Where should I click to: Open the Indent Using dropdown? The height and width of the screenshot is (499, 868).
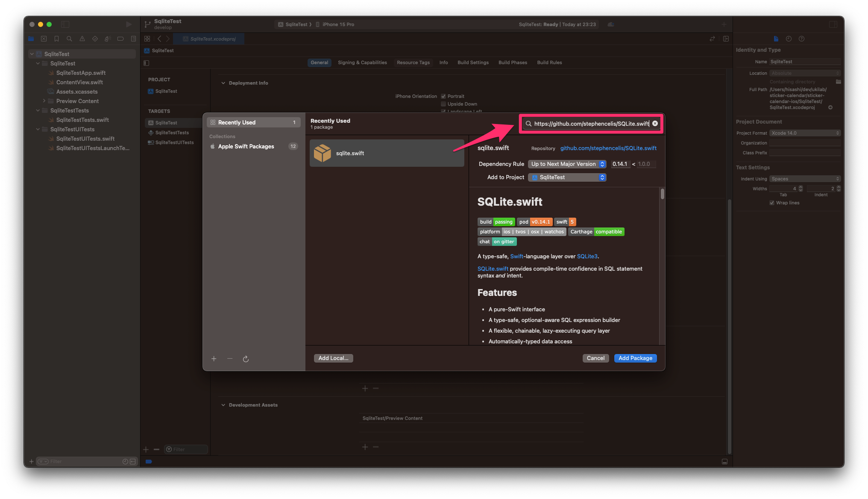805,179
